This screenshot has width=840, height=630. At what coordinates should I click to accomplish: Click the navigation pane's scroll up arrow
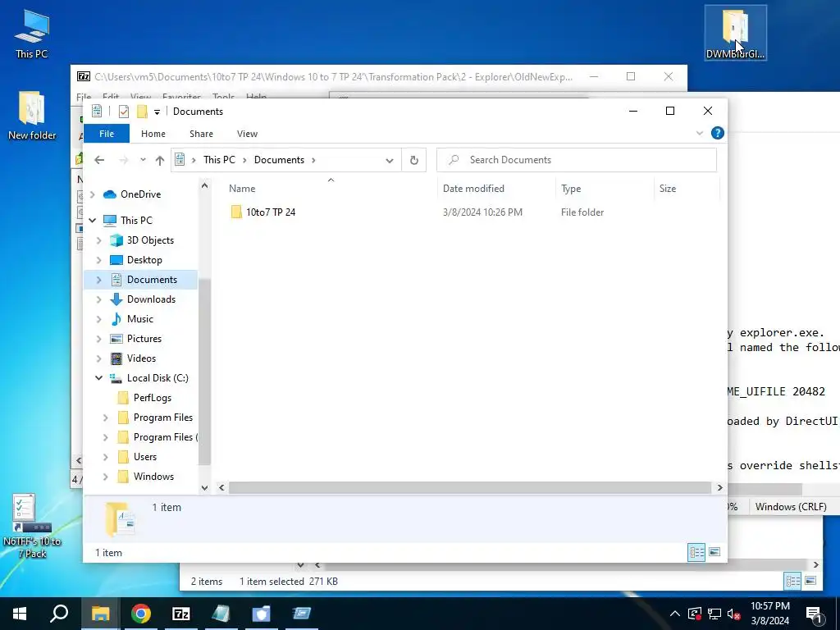tap(204, 186)
